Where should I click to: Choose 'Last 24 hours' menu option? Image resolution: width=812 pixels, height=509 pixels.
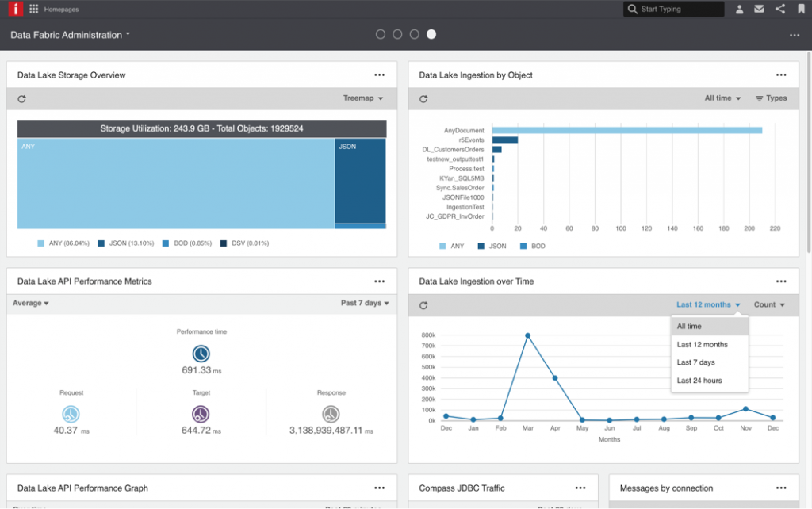[699, 381]
